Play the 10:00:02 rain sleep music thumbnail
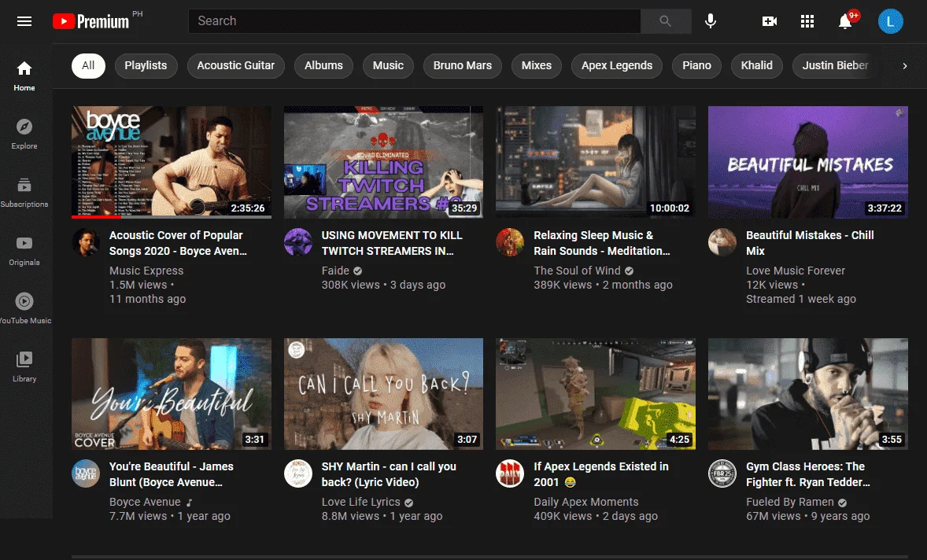Viewport: 927px width, 560px height. (596, 163)
